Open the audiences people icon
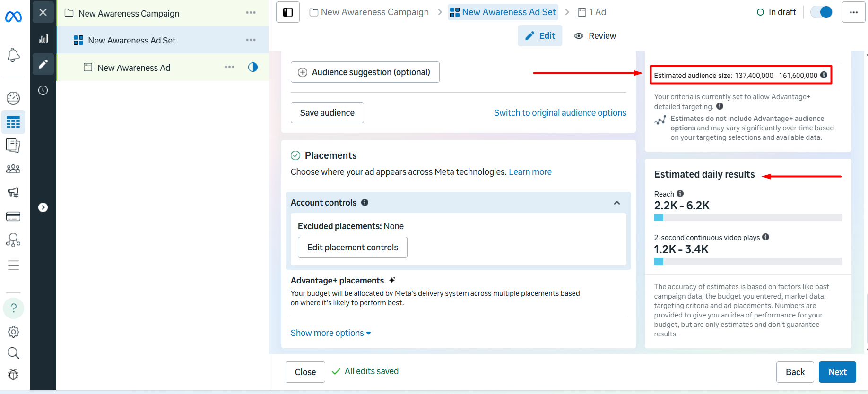 click(13, 169)
